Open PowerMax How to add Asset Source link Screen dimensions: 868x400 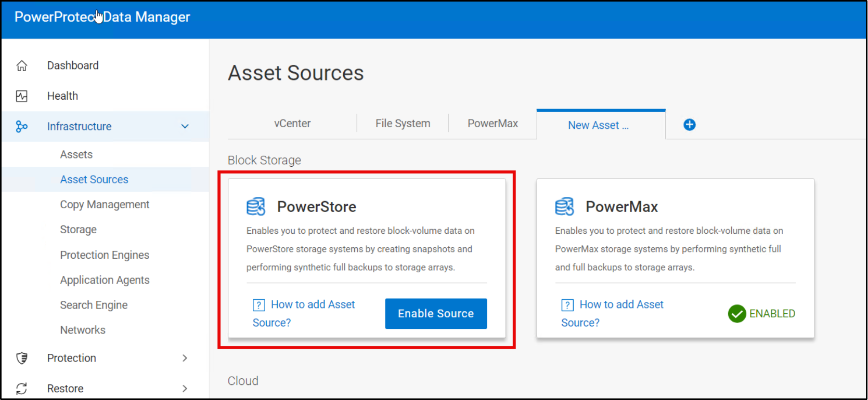pyautogui.click(x=612, y=313)
